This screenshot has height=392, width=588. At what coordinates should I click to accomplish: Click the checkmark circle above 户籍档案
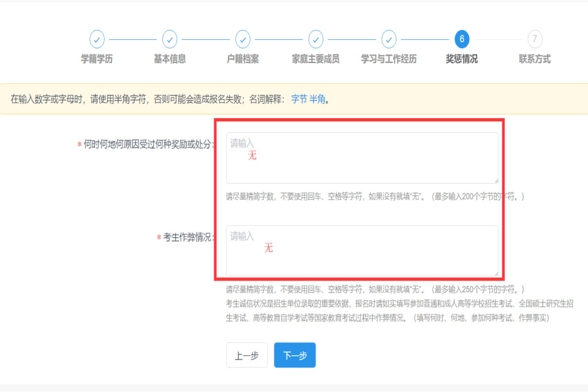(243, 39)
